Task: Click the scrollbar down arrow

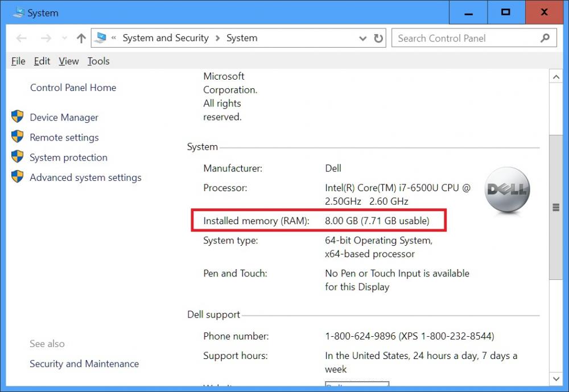Action: 556,379
